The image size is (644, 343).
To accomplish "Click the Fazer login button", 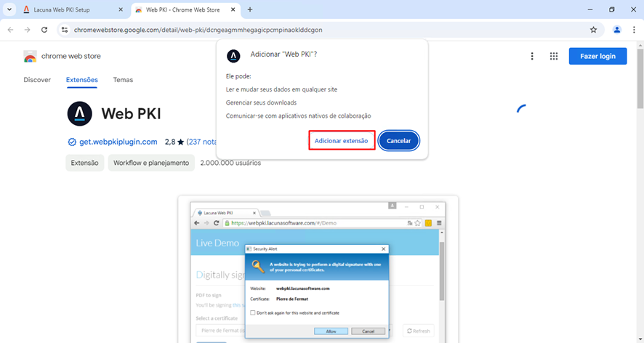I will (597, 56).
